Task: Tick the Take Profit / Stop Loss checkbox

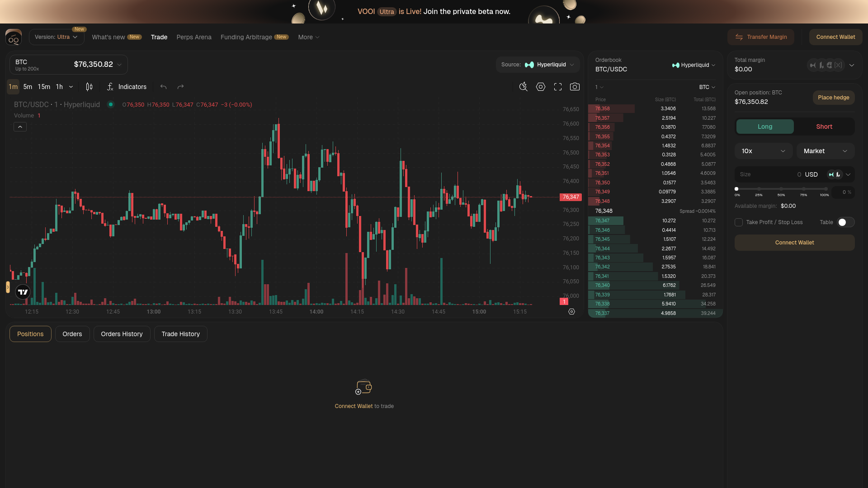Action: (x=739, y=222)
